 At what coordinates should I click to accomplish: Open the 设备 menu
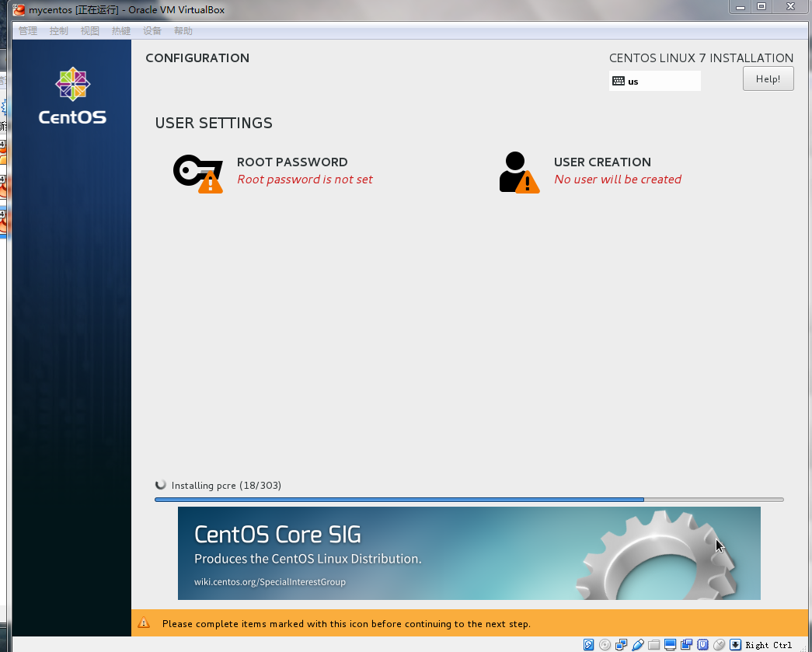tap(152, 31)
